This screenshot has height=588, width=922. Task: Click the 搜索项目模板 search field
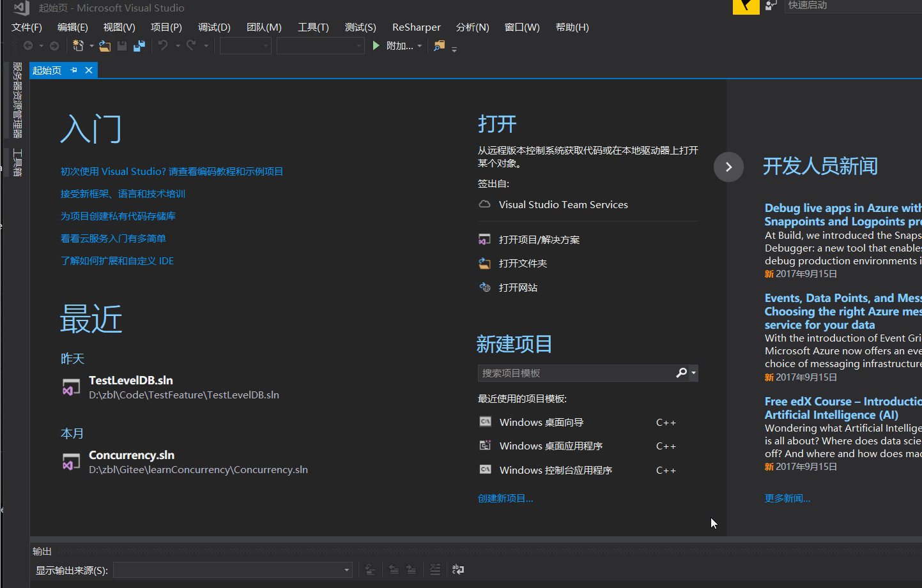pyautogui.click(x=576, y=373)
